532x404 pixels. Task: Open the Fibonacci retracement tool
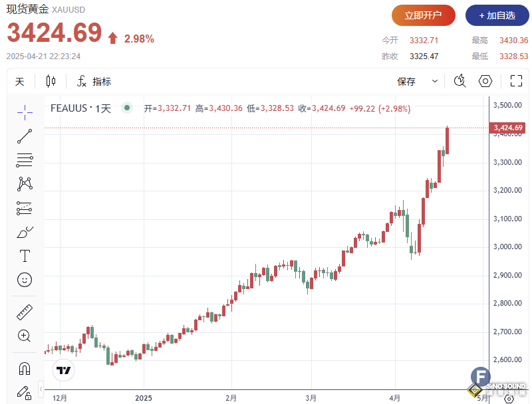point(25,160)
